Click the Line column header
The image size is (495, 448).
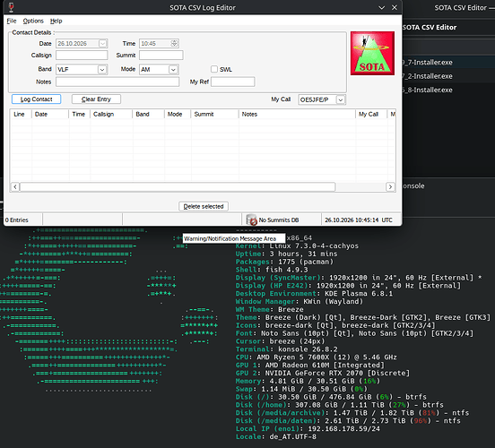(21, 114)
